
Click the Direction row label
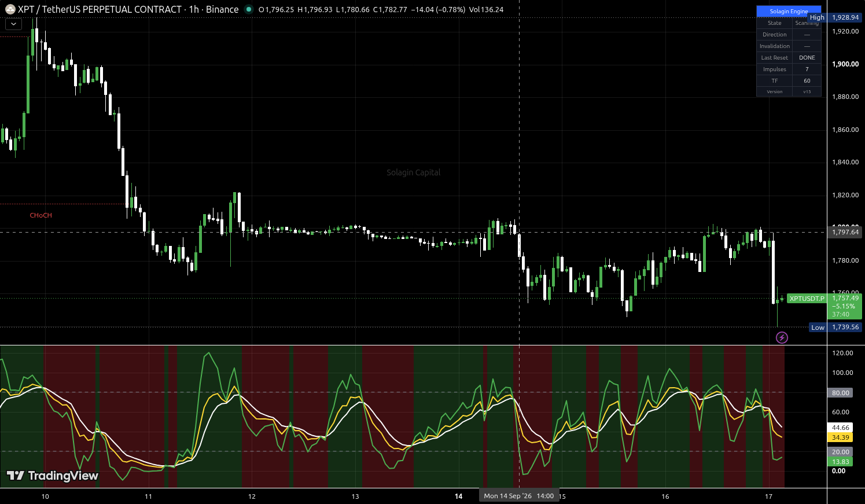(x=775, y=35)
